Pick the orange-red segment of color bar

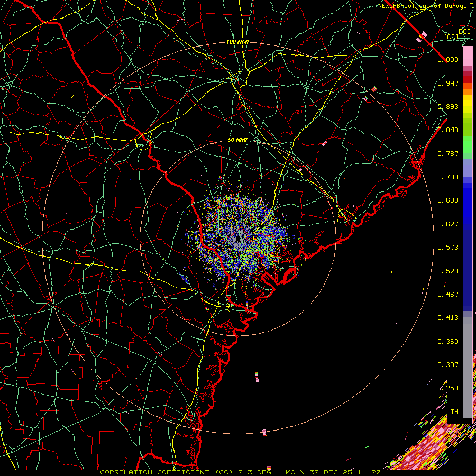tap(467, 86)
